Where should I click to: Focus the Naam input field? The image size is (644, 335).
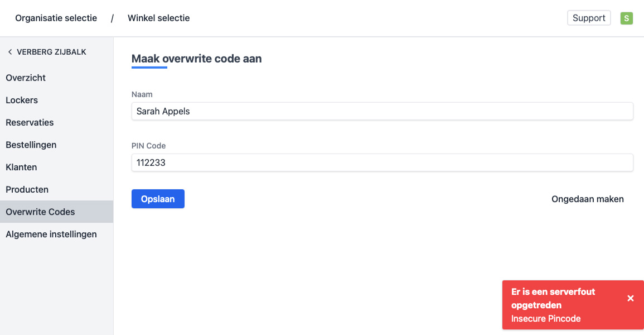[x=382, y=111]
